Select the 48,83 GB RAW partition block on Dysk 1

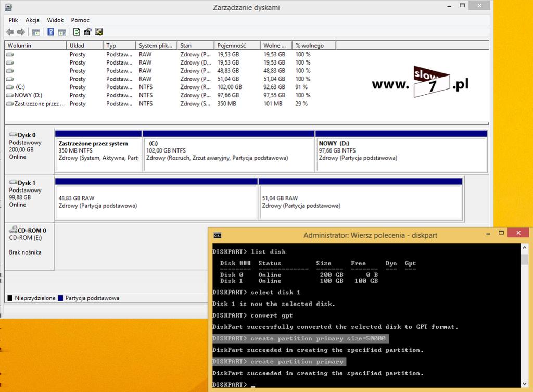[x=156, y=199]
